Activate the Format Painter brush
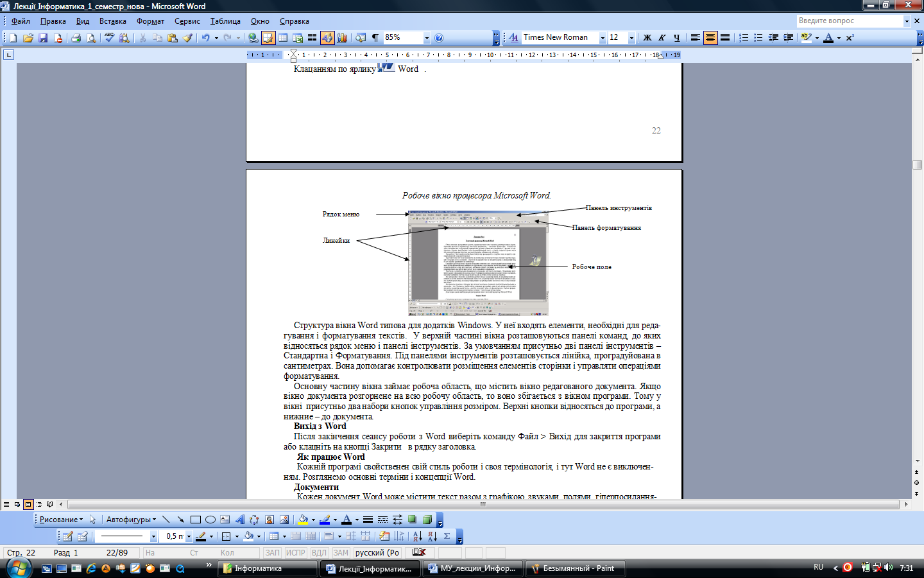 [x=187, y=38]
